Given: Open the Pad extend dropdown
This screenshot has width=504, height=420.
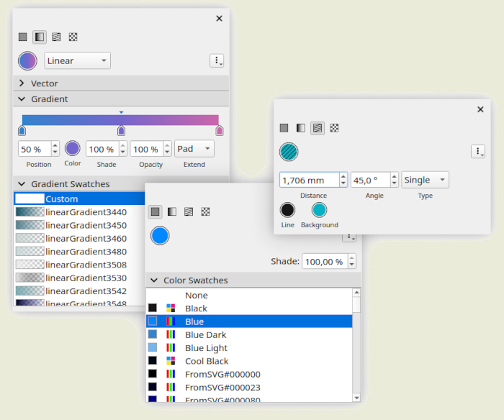Looking at the screenshot, I should tap(194, 149).
